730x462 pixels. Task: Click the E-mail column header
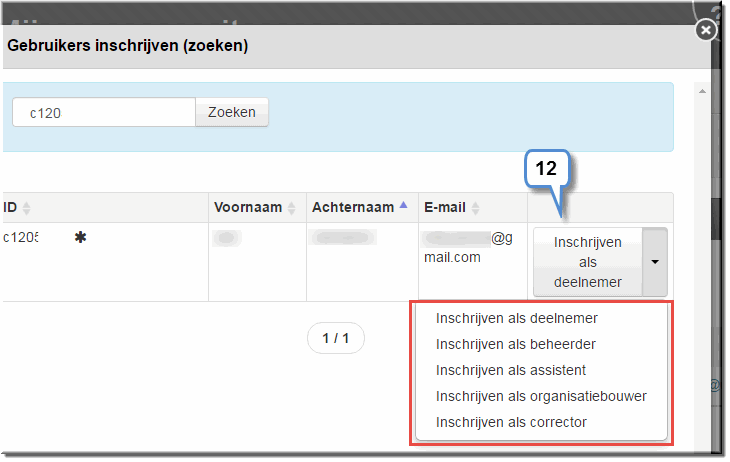click(x=473, y=208)
